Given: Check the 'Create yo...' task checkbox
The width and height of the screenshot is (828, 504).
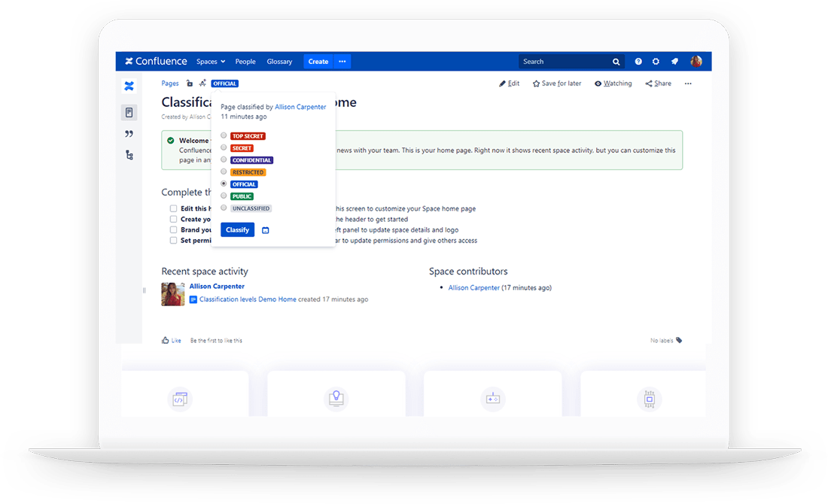Looking at the screenshot, I should [x=173, y=219].
